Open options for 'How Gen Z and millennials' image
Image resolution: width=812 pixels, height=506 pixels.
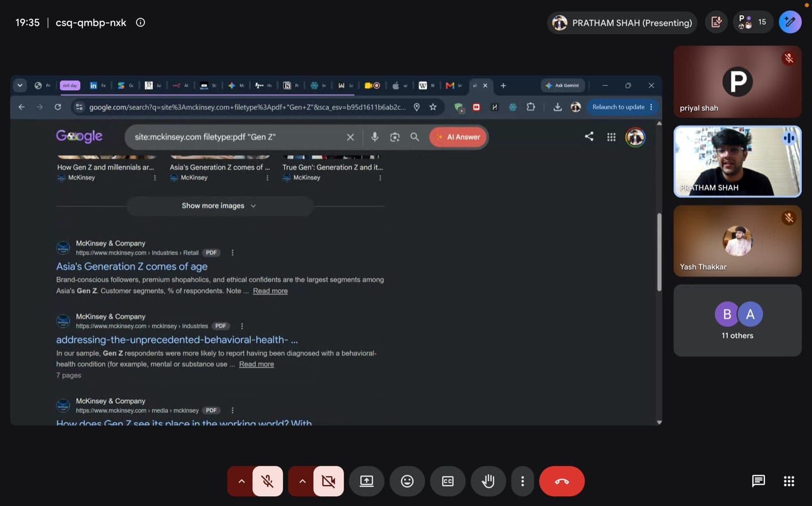coord(155,178)
